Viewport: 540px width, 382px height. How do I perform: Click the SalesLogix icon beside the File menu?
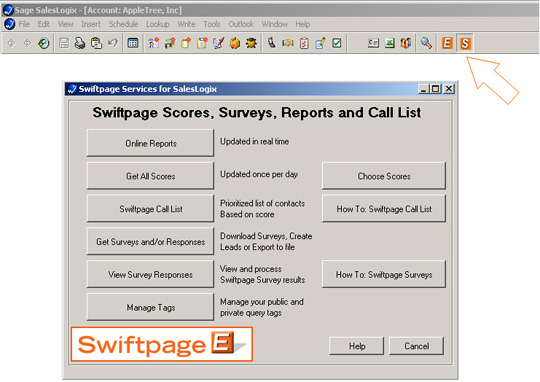9,24
